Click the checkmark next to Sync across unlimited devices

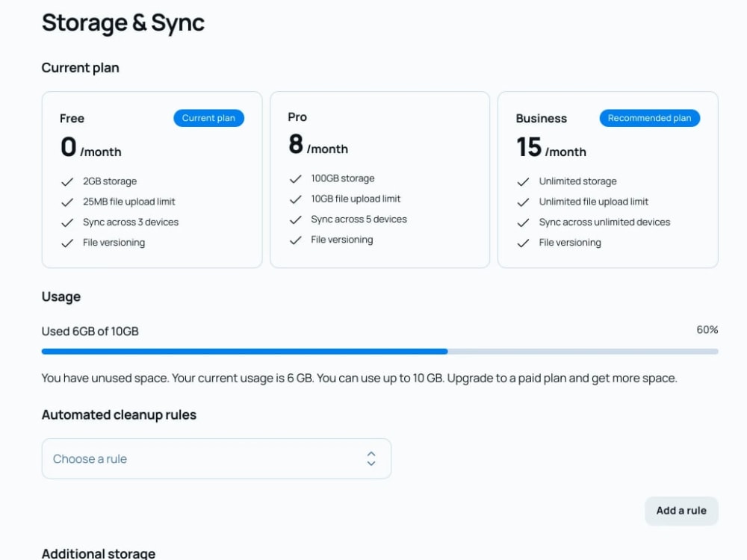tap(523, 222)
